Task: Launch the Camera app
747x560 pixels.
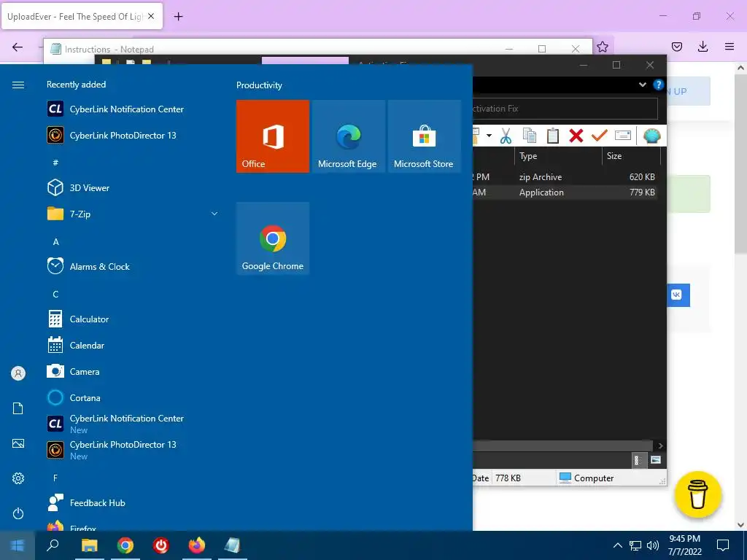Action: 133,371
